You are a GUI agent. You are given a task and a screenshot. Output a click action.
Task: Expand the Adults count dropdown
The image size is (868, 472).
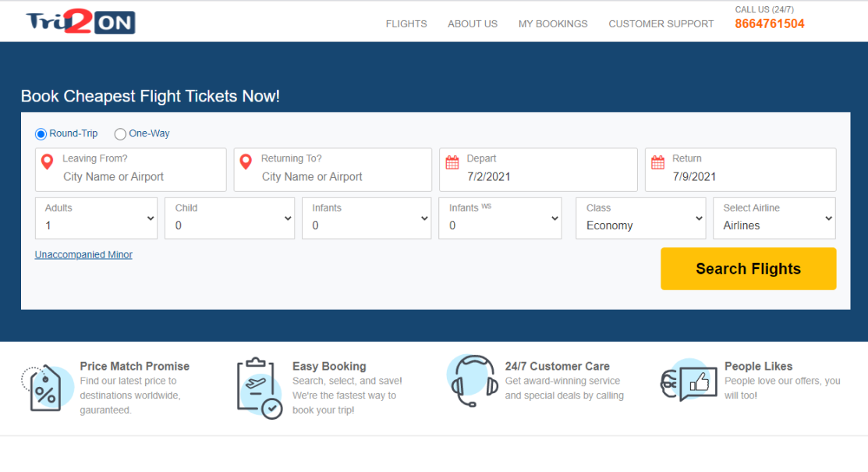[97, 218]
